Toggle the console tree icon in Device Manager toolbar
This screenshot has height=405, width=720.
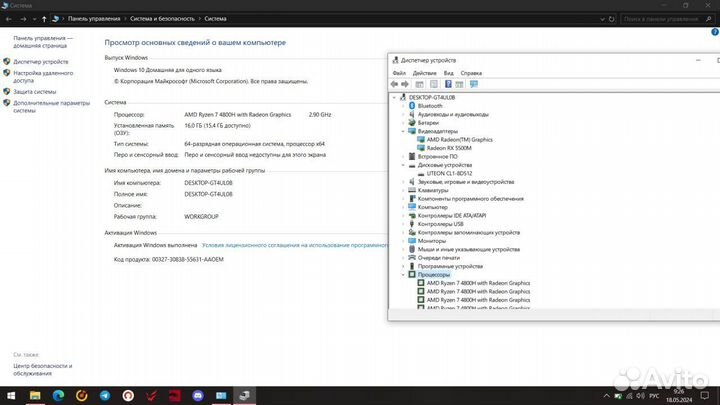coord(419,84)
